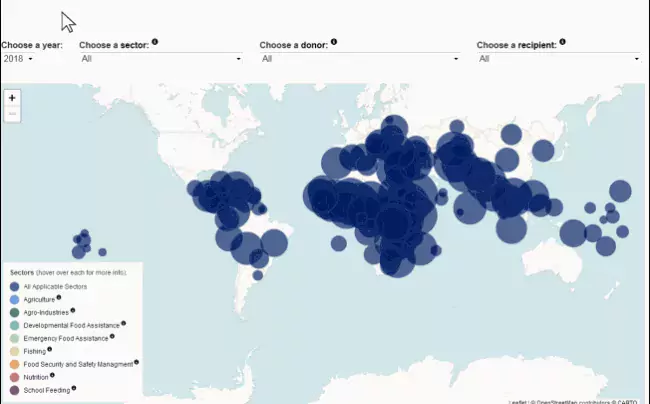650x404 pixels.
Task: Click the Developmental Food Assistance legend label
Action: 70,325
